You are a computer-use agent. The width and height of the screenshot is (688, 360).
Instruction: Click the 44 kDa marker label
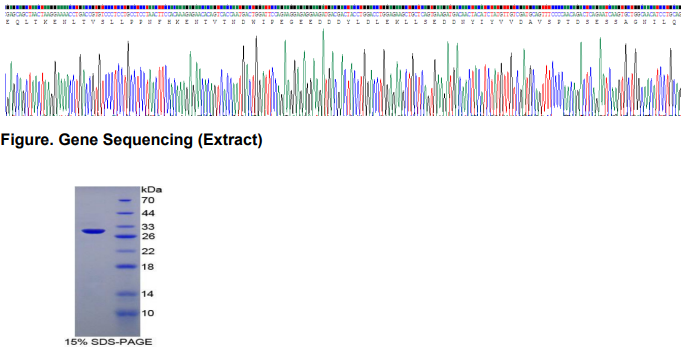pos(148,213)
